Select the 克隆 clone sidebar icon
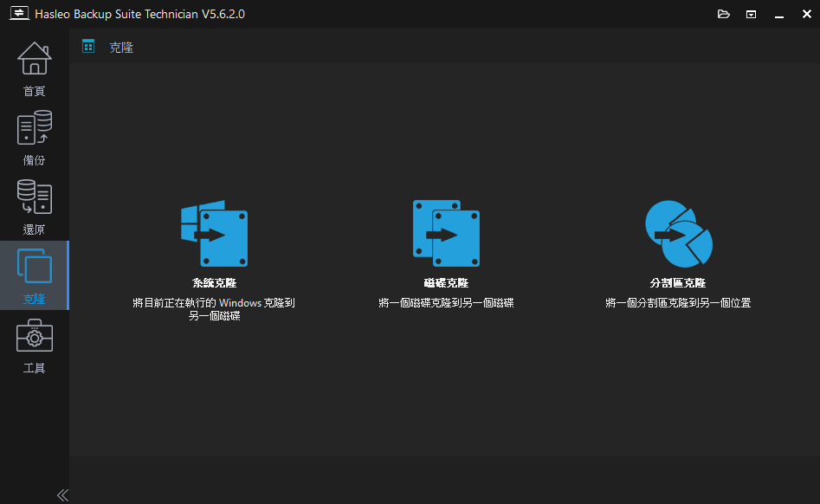Screen dimensions: 820x504 point(34,268)
